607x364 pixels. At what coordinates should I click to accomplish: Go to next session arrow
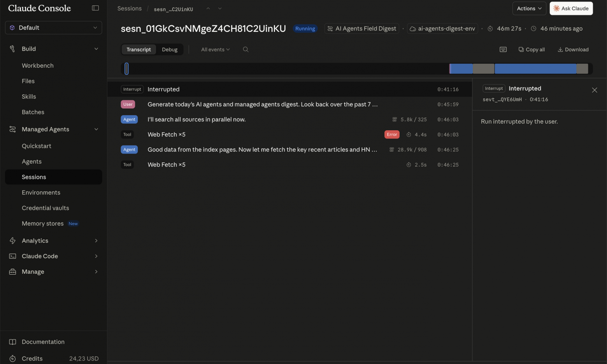(220, 9)
